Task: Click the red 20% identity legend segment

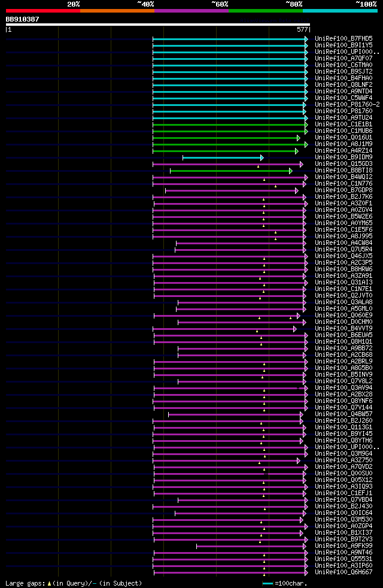Action: [43, 11]
